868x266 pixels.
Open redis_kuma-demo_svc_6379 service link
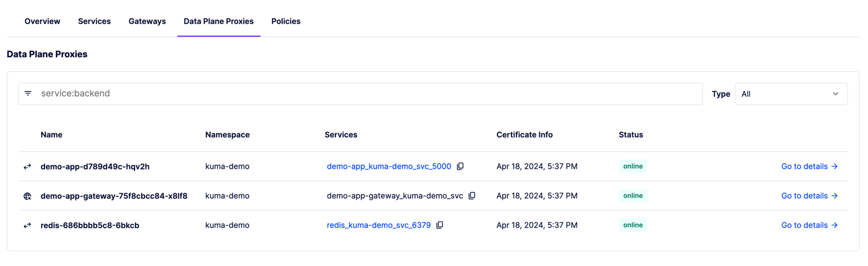(379, 225)
